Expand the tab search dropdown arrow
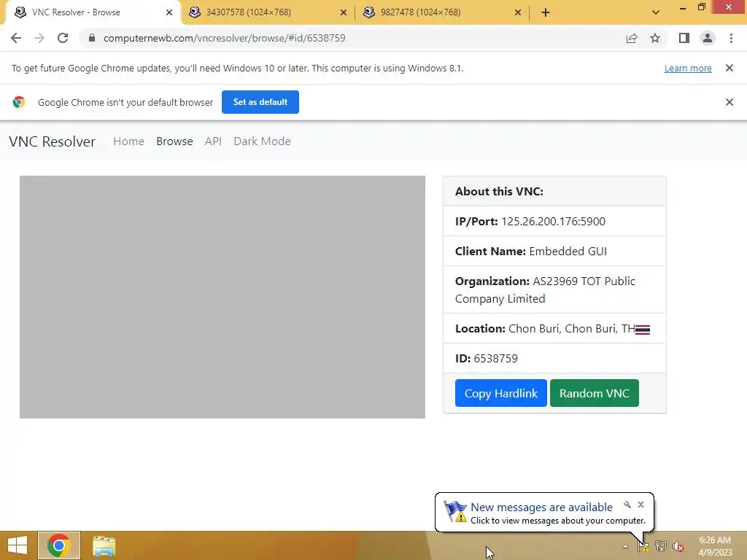The width and height of the screenshot is (747, 560). (x=656, y=12)
